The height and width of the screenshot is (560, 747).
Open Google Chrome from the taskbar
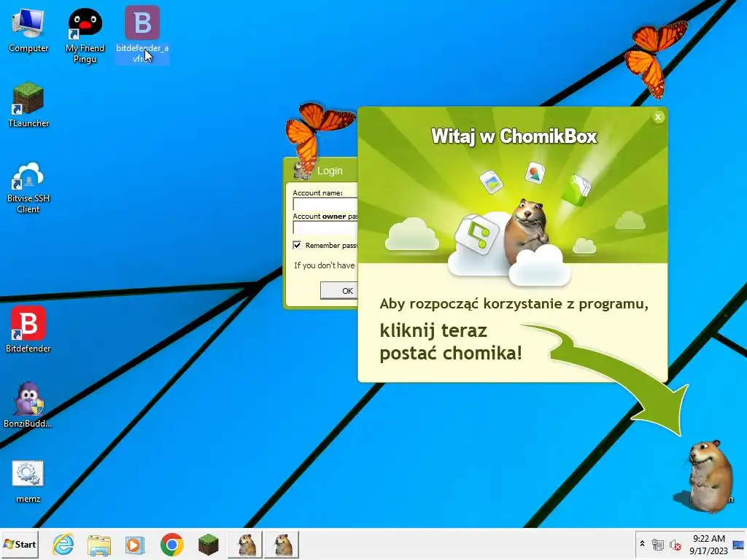pos(172,545)
